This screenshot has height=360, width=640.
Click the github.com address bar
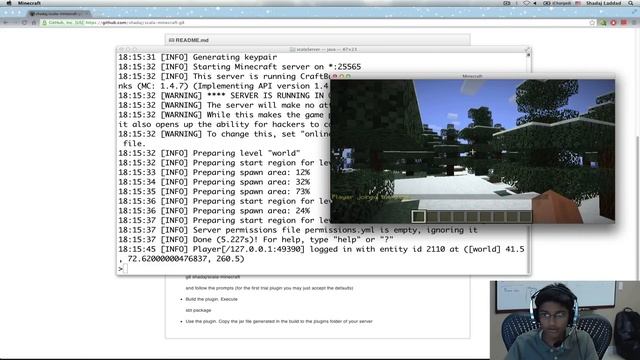tap(316, 22)
